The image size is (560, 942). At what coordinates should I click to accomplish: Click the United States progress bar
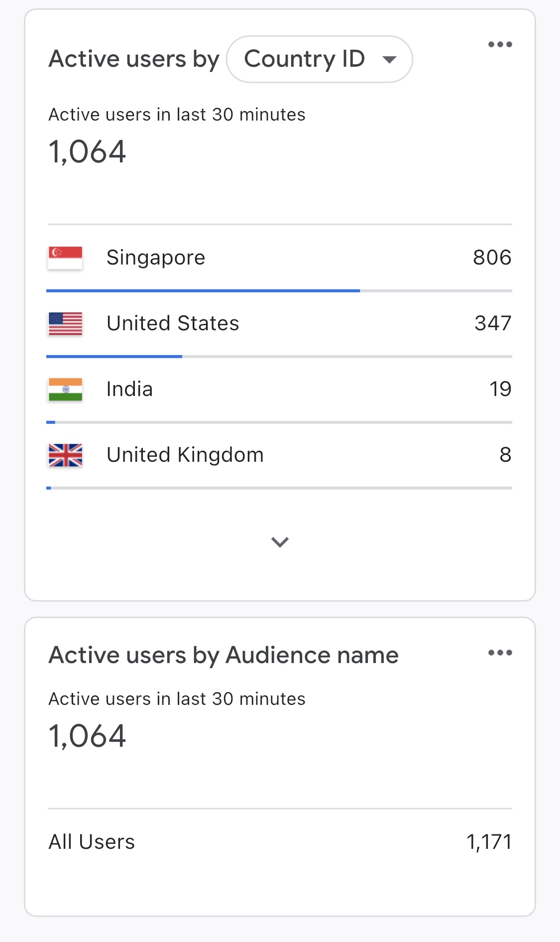114,356
